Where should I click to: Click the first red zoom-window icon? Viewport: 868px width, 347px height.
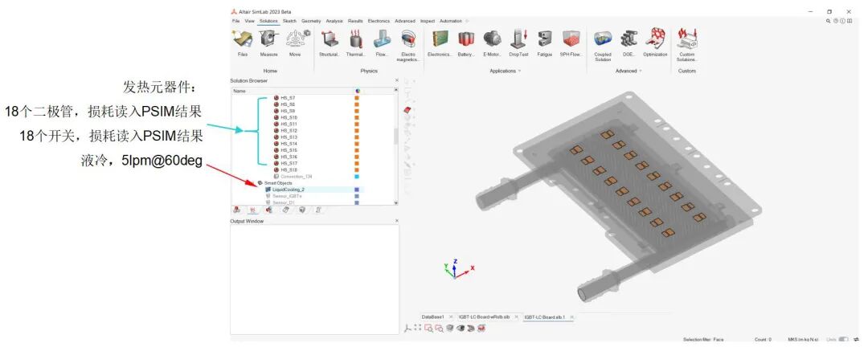428,329
